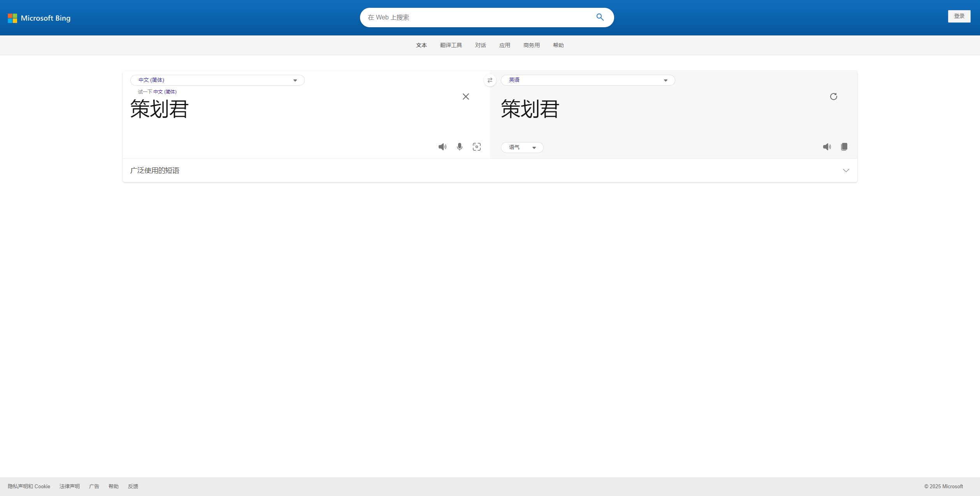Open the 翻译工具 menu item
This screenshot has height=496, width=980.
[451, 45]
